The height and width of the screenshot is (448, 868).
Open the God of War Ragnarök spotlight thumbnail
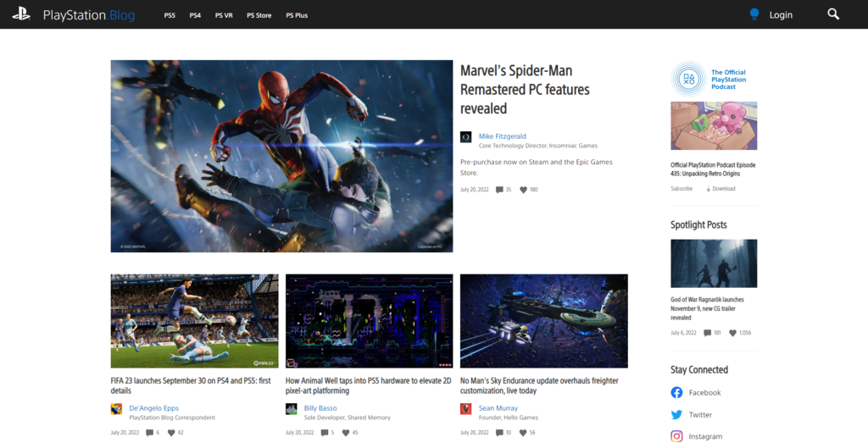pos(714,263)
